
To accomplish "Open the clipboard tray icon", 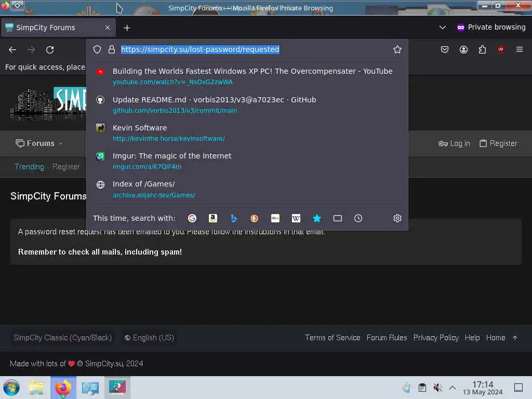I will [x=422, y=388].
